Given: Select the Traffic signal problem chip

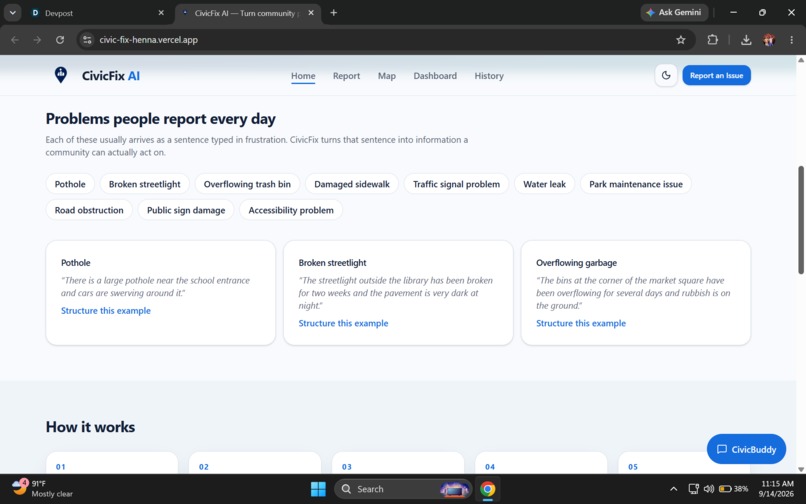Looking at the screenshot, I should click(456, 184).
